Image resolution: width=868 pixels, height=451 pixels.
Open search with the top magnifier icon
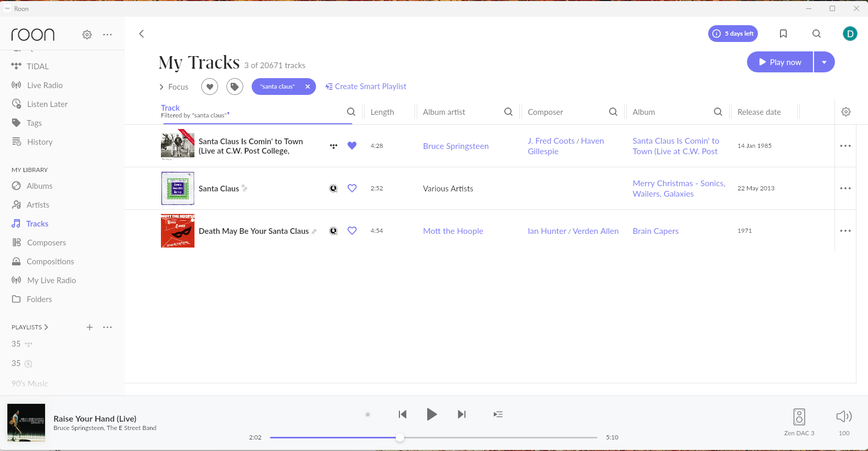pos(817,34)
